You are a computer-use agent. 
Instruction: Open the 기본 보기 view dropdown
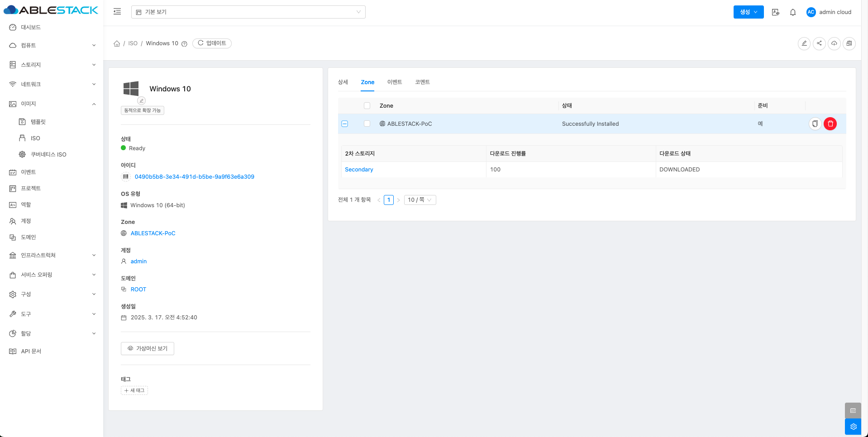248,12
